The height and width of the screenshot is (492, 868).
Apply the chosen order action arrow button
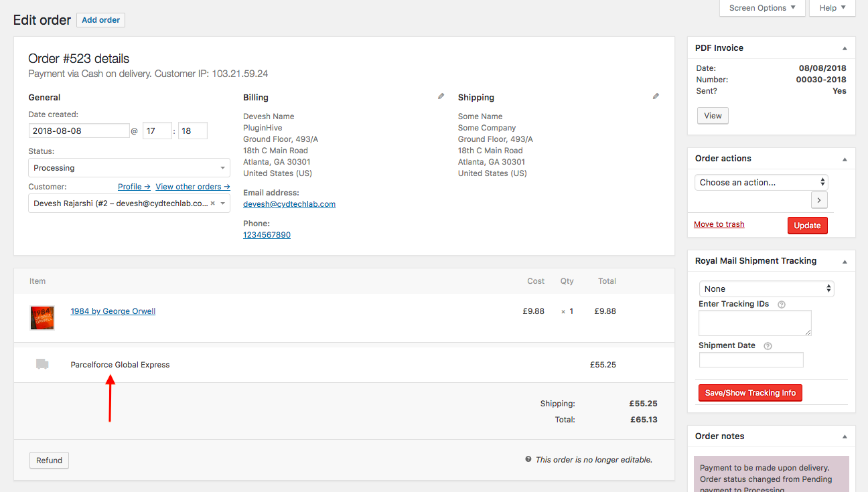pyautogui.click(x=819, y=200)
